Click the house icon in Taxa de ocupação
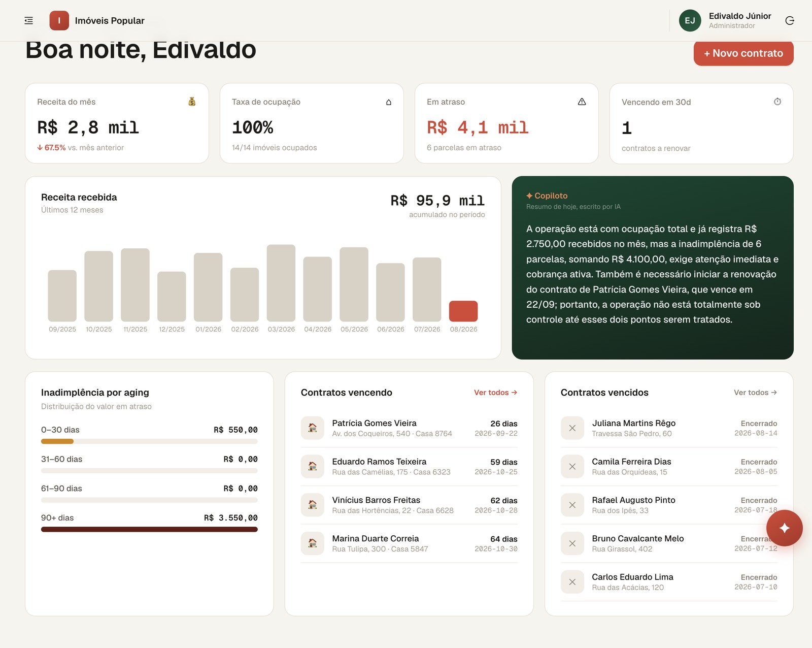 click(x=389, y=102)
